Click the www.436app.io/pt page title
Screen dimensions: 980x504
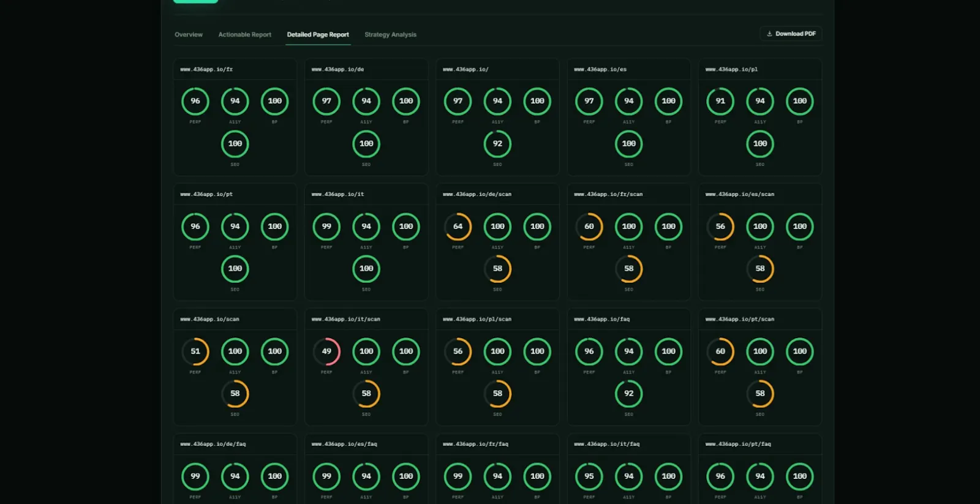pos(206,194)
